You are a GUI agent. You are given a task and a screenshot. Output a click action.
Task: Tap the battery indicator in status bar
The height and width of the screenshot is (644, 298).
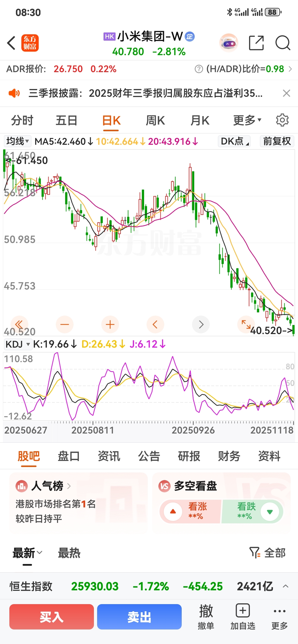click(273, 12)
